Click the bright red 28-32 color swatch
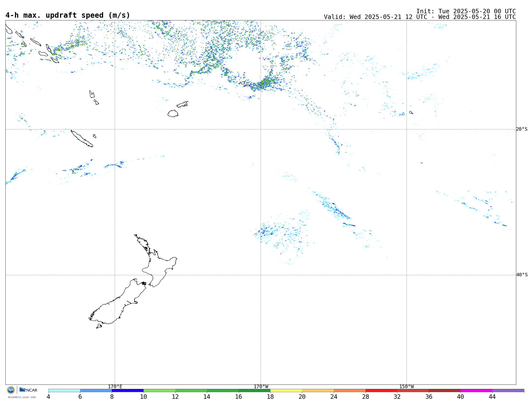 pyautogui.click(x=381, y=391)
